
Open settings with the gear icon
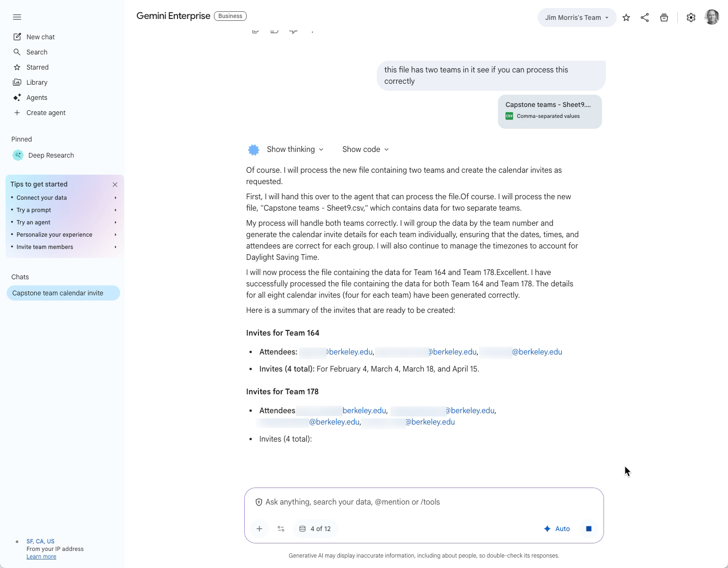[691, 18]
